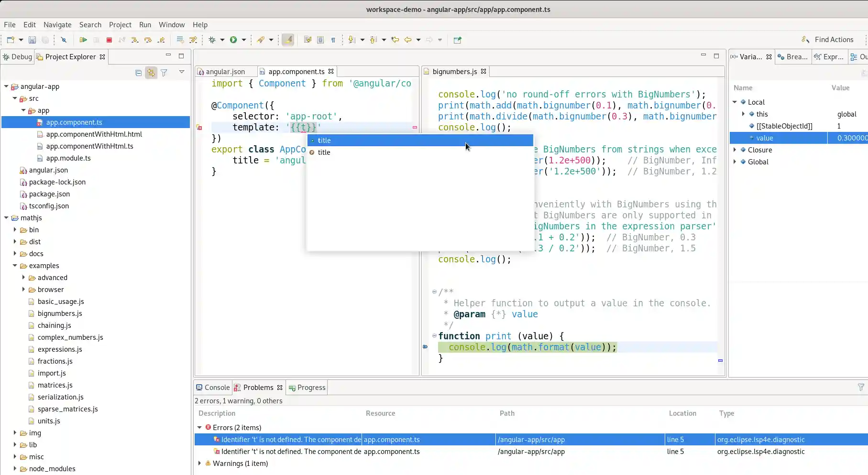The height and width of the screenshot is (475, 868).
Task: Open the Run dropdown arrow
Action: [243, 40]
